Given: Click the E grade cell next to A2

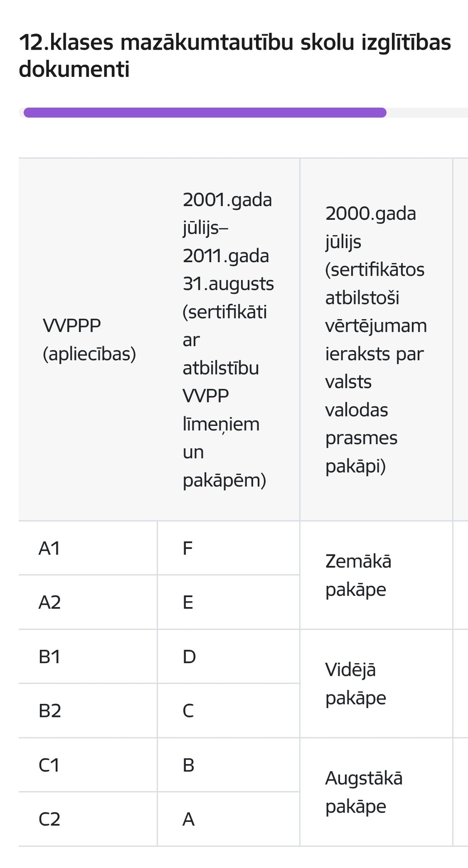Looking at the screenshot, I should click(188, 603).
